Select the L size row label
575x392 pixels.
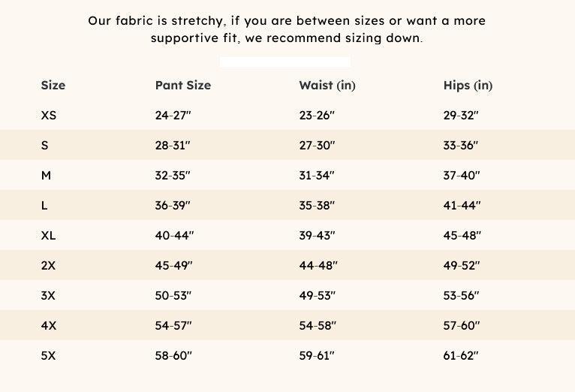point(45,206)
